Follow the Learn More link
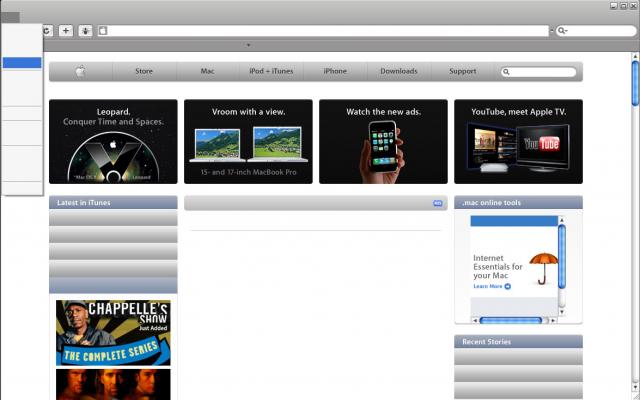Viewport: 640px width, 400px height. pos(488,287)
